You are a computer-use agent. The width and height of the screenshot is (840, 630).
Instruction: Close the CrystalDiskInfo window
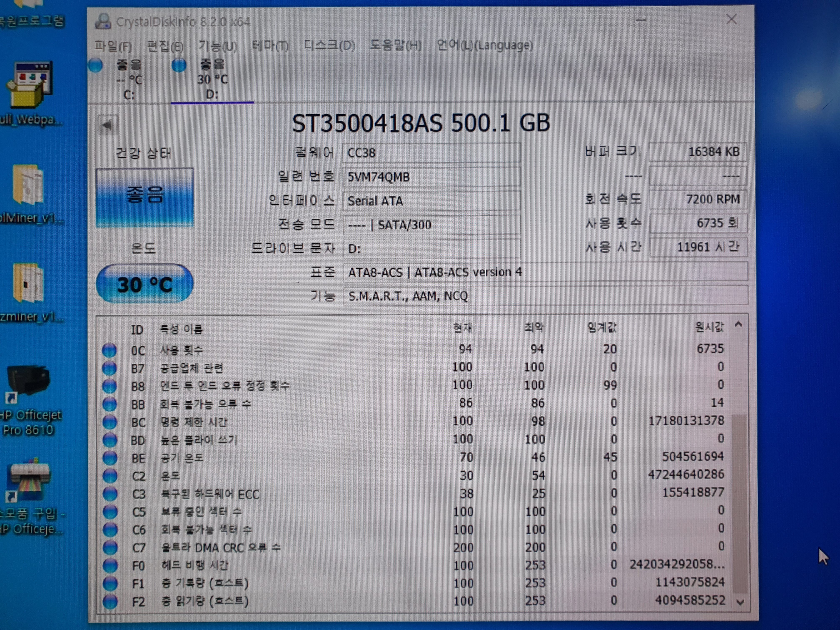pos(731,19)
